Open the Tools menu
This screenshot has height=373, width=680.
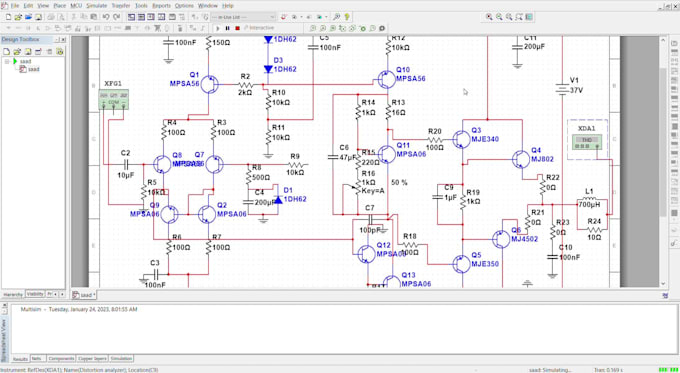pyautogui.click(x=141, y=6)
